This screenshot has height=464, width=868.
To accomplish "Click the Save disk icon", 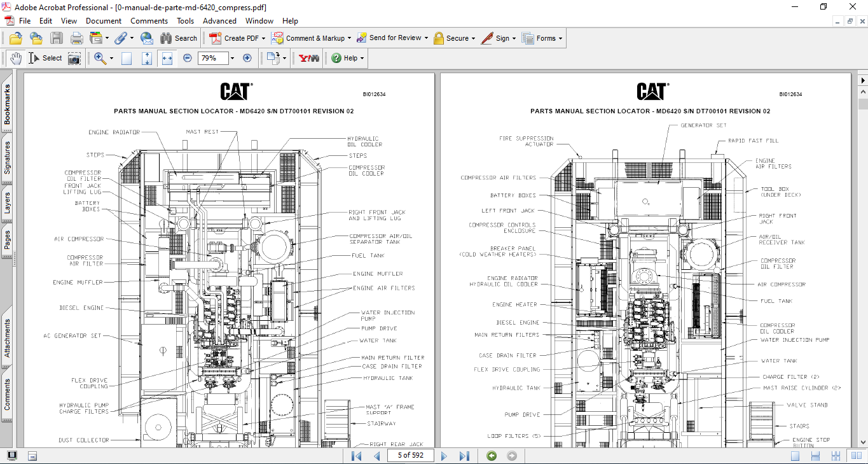I will [x=57, y=38].
